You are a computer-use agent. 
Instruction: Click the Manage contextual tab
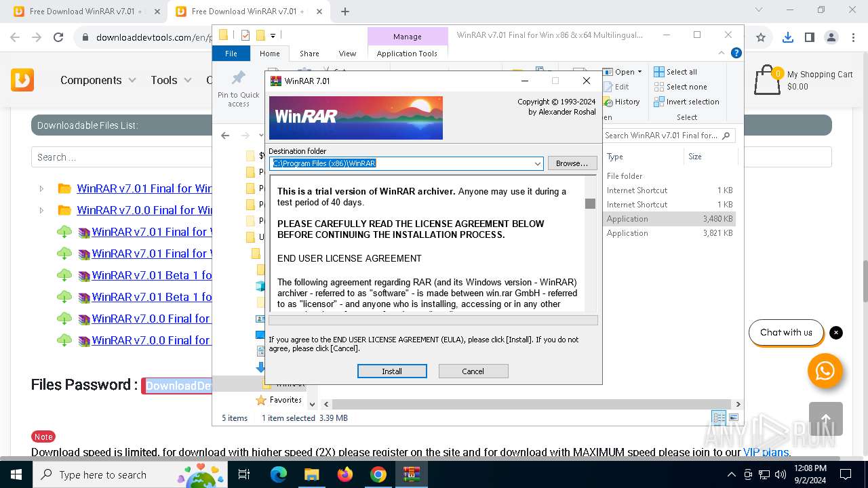407,37
